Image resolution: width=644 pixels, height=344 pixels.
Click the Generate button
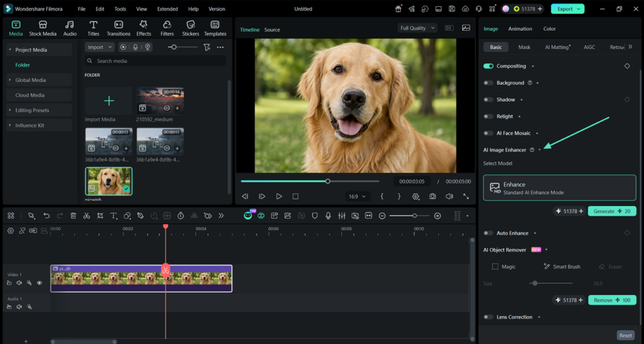(x=612, y=211)
